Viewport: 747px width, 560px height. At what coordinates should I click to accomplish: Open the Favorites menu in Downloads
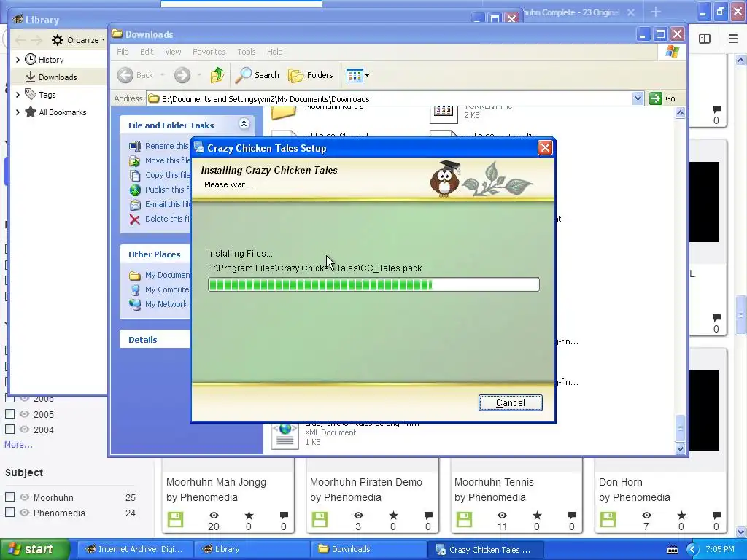[209, 52]
